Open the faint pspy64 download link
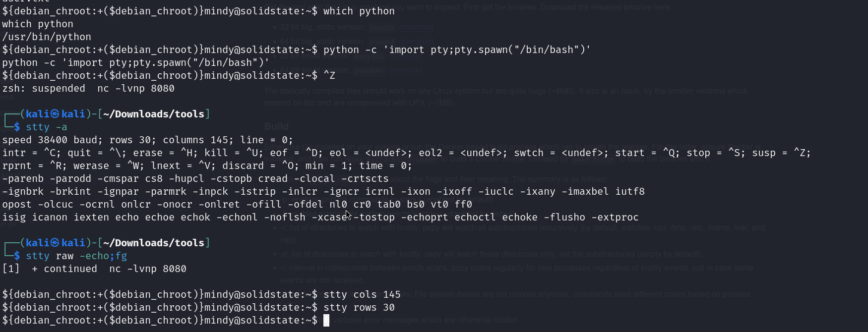The width and height of the screenshot is (868, 332). coord(416,42)
